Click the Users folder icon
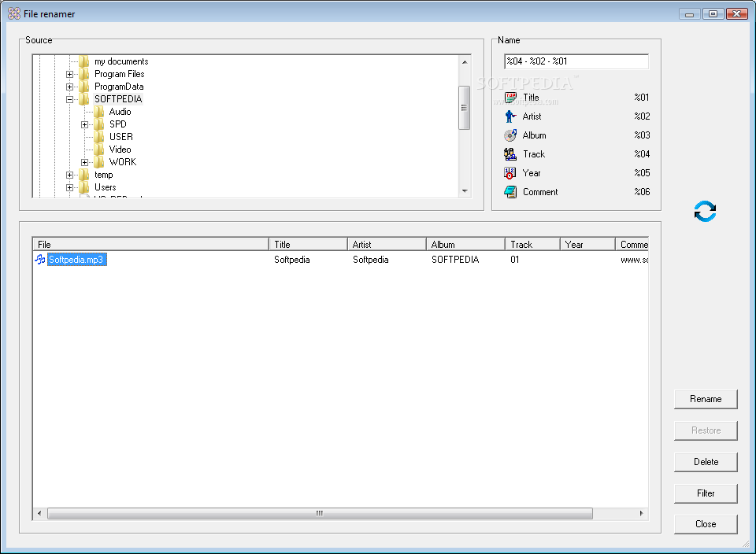 [84, 187]
